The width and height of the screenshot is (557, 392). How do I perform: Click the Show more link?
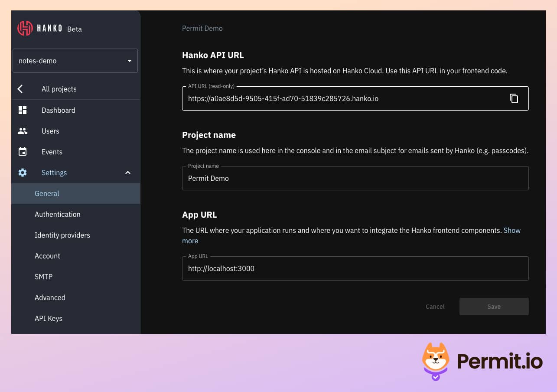click(512, 230)
